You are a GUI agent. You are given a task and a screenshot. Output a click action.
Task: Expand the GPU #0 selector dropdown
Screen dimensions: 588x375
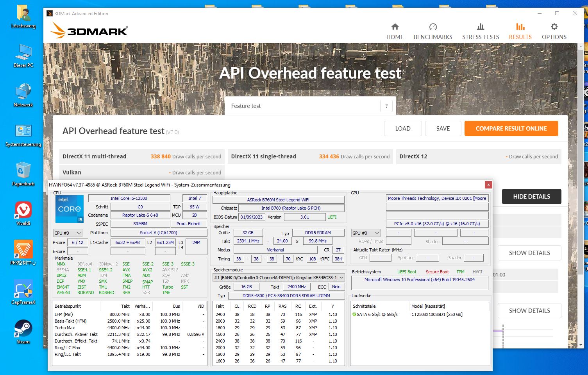pos(366,233)
